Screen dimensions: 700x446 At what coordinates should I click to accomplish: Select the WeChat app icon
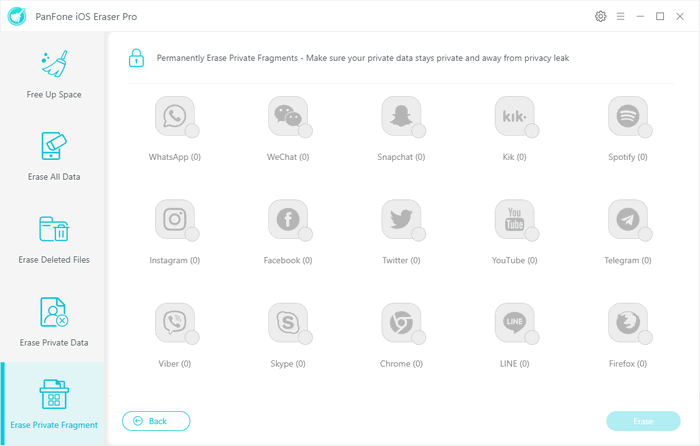point(288,116)
